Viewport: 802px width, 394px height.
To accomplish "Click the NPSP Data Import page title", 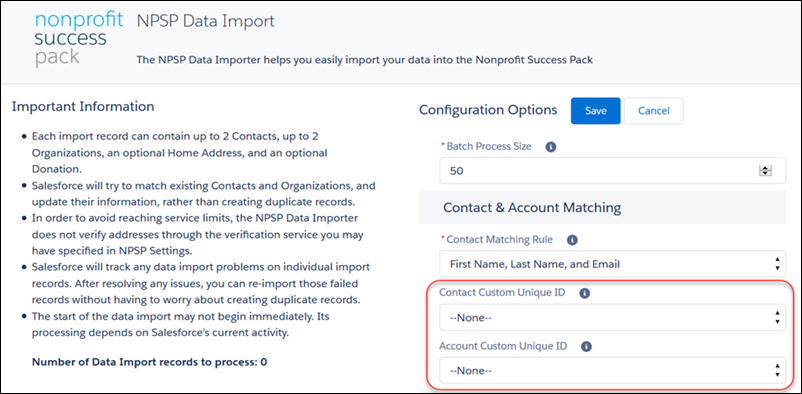I will (x=206, y=21).
